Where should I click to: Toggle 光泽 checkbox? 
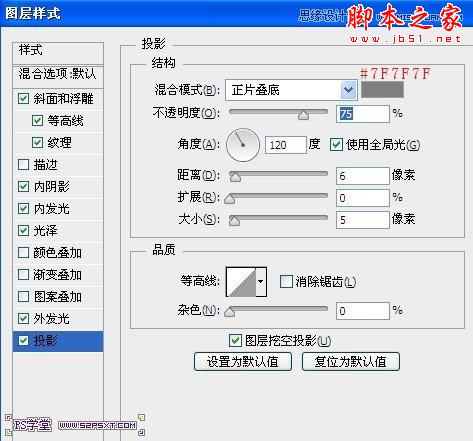[23, 230]
